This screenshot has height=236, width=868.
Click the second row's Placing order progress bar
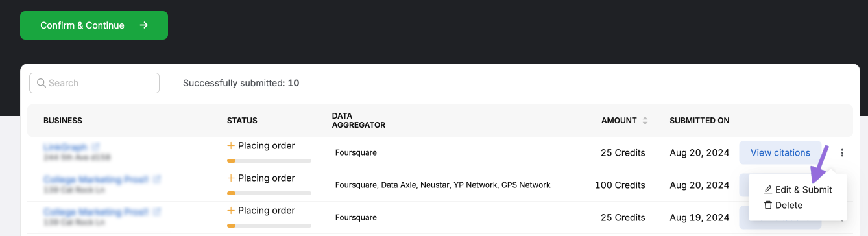269,193
